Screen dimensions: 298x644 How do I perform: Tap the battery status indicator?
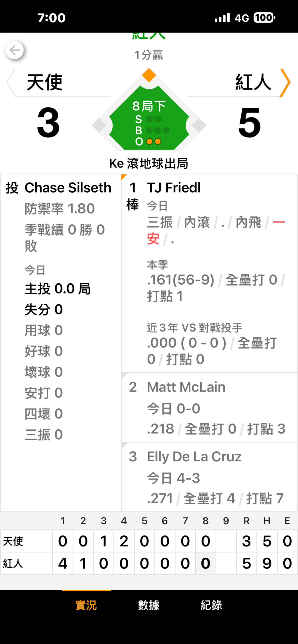click(264, 18)
